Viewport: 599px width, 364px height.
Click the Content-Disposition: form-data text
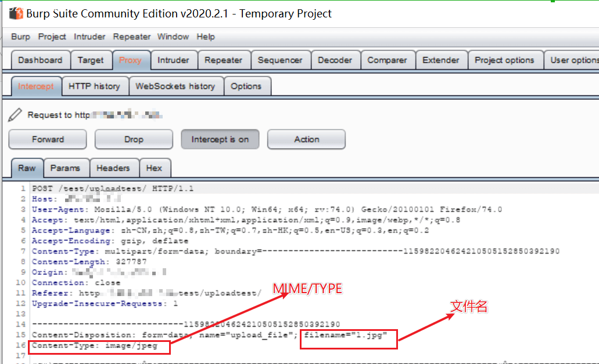click(x=113, y=335)
